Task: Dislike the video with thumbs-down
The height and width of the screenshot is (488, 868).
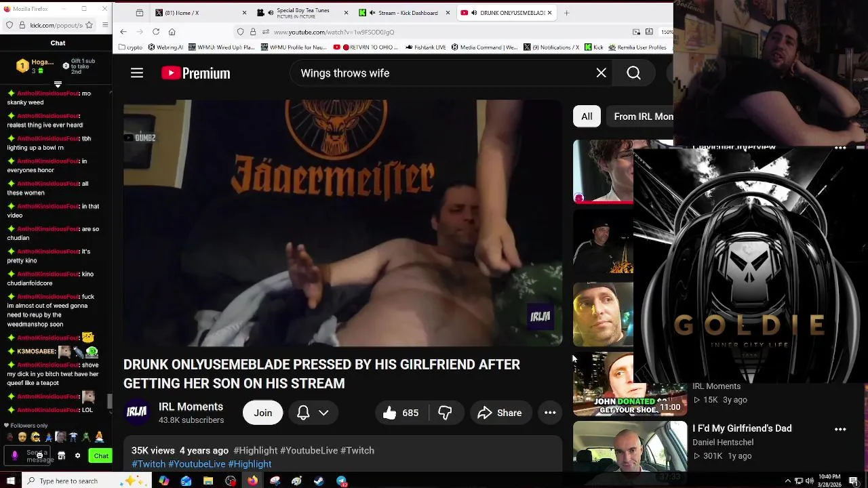Action: click(446, 413)
